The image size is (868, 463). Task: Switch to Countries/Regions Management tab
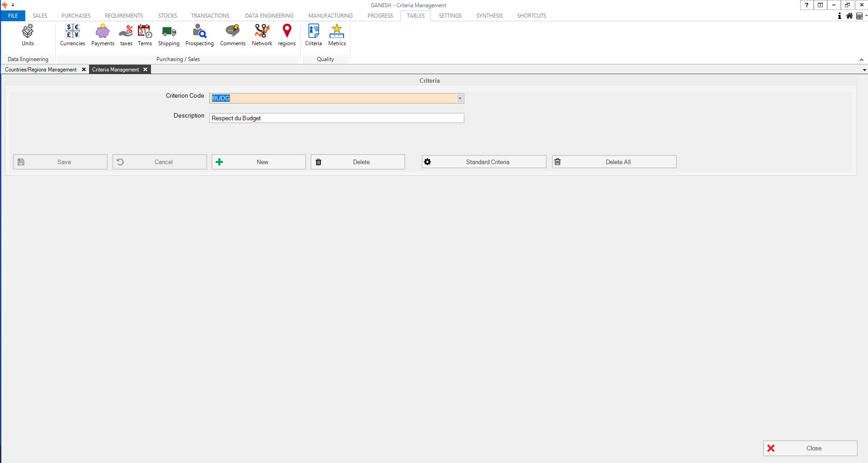pyautogui.click(x=41, y=70)
